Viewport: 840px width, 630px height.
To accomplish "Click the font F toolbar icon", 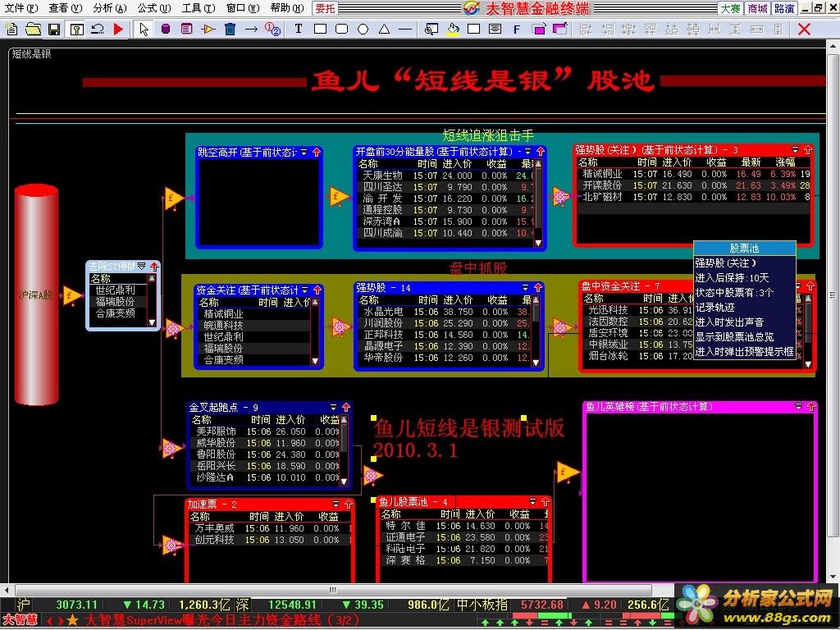I will [517, 29].
